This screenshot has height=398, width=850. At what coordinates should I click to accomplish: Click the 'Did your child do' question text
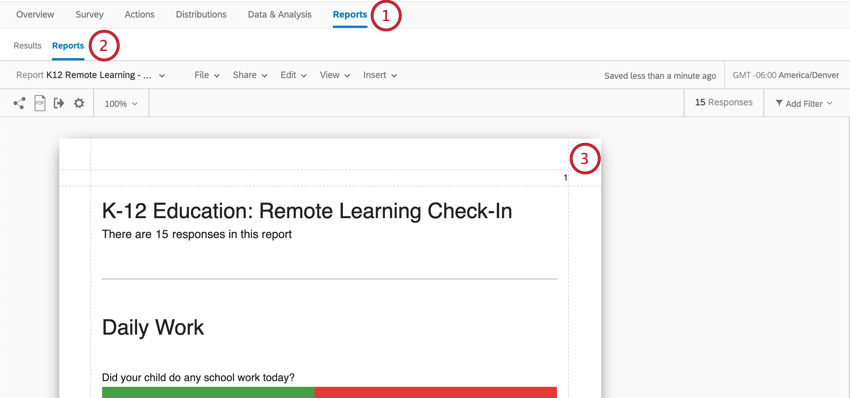(198, 377)
